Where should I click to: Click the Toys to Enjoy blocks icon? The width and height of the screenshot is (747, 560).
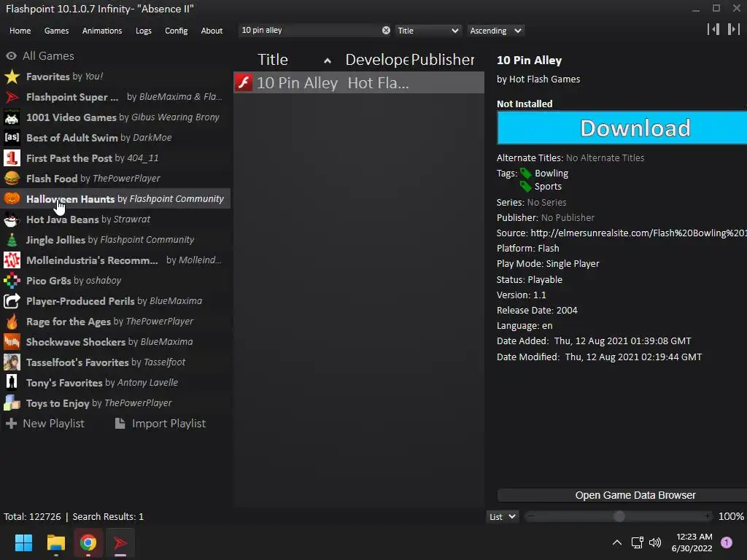pos(12,402)
